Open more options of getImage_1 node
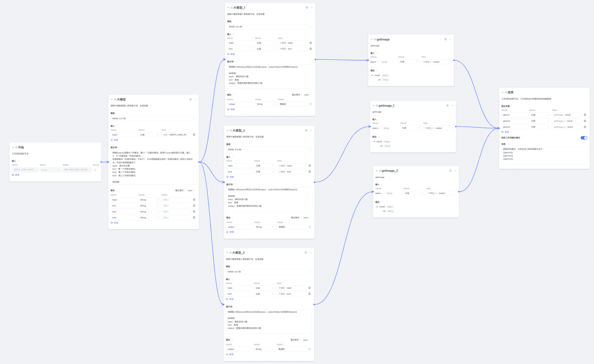Image resolution: width=594 pixels, height=364 pixels. (x=452, y=106)
